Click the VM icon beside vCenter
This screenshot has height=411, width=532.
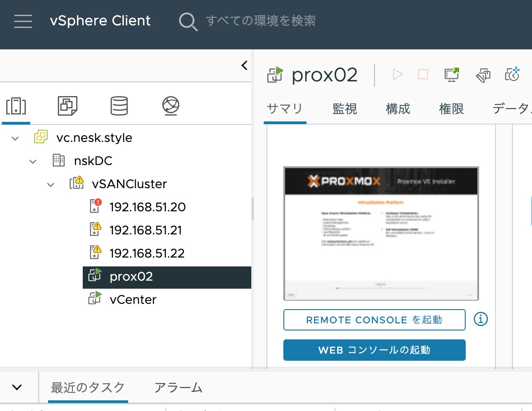(95, 298)
